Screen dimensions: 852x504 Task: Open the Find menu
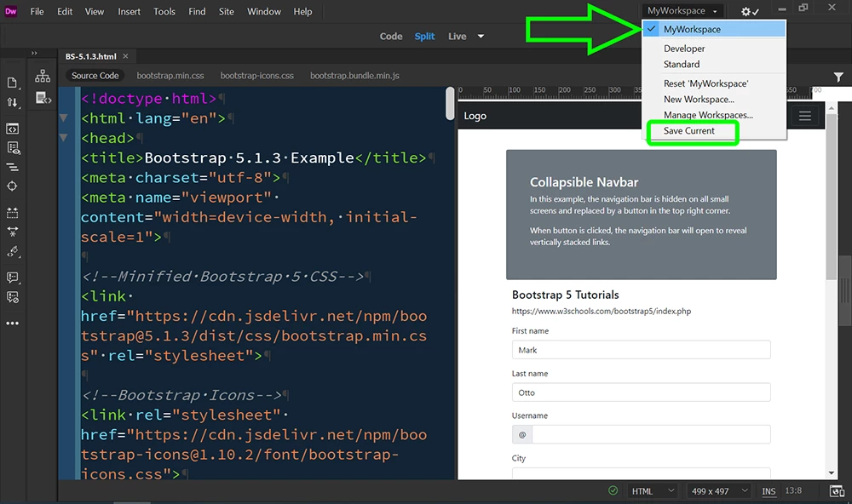[x=197, y=11]
